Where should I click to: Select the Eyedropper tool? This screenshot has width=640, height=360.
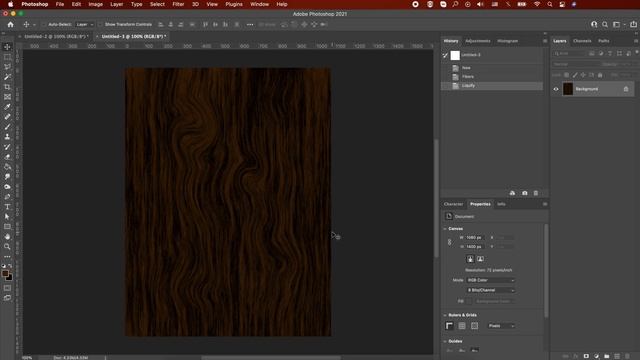[x=7, y=107]
